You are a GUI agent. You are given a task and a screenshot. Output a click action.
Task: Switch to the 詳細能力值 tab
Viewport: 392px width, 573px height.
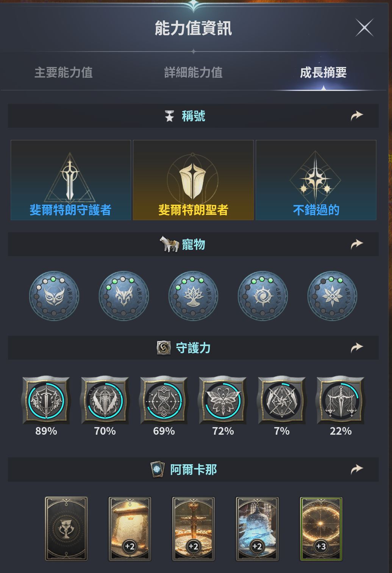tap(193, 72)
